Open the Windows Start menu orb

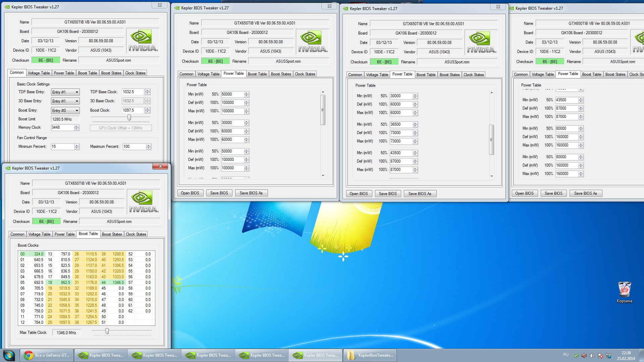coord(9,355)
